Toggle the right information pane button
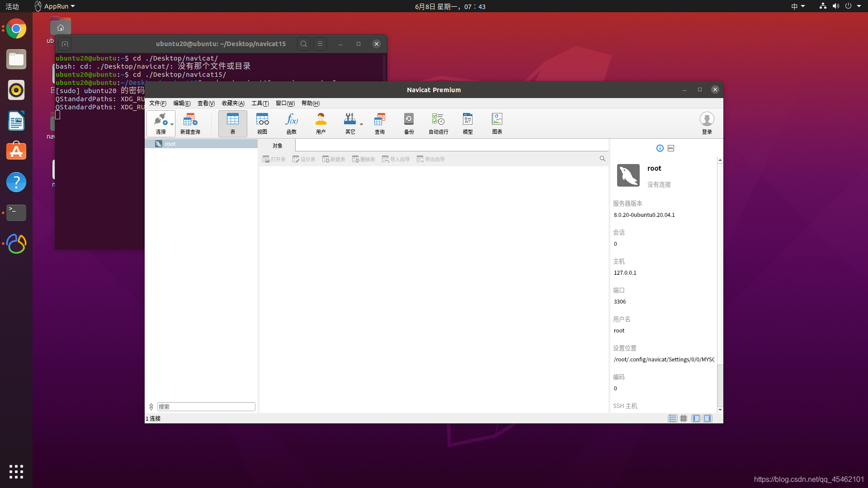 [708, 418]
